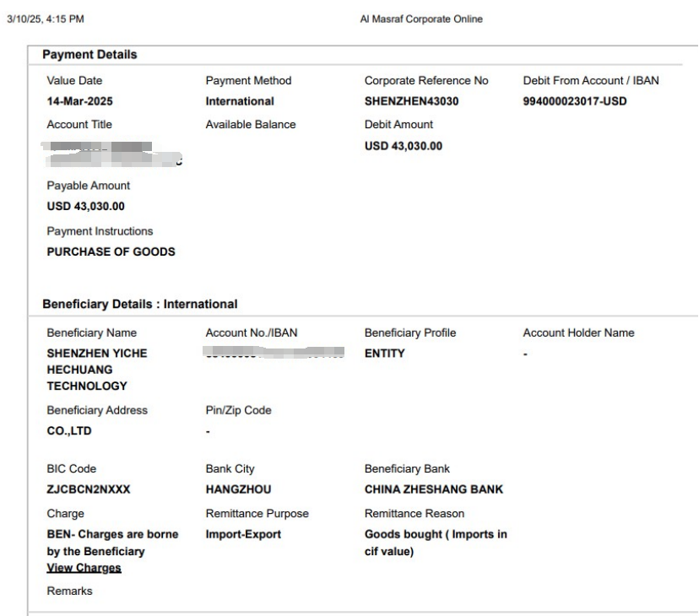The image size is (699, 616).
Task: Click the Payment Details section heading
Action: (x=89, y=55)
